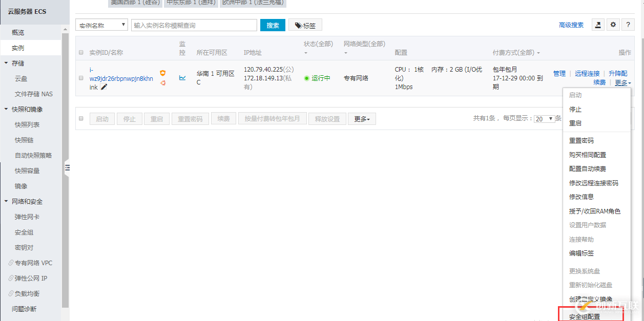644x321 pixels.
Task: Click the pencil edit icon beside instance name
Action: pyautogui.click(x=104, y=87)
